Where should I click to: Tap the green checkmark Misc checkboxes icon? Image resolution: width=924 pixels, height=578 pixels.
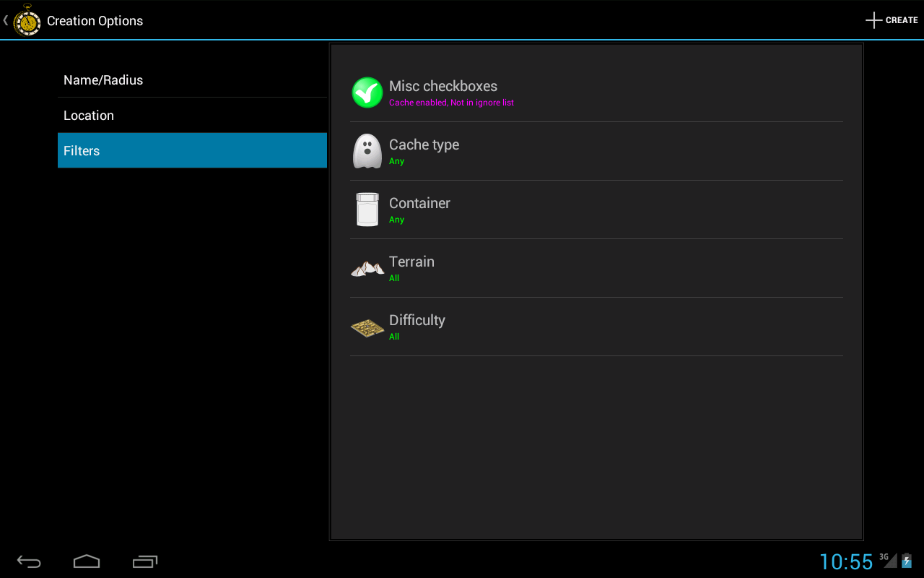click(367, 93)
